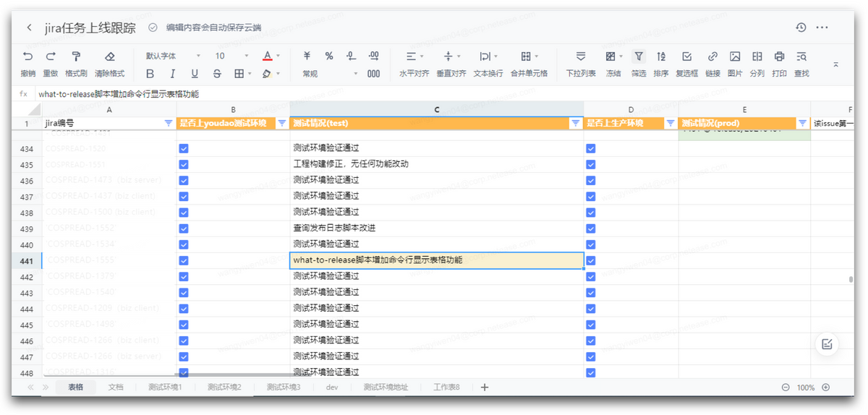Apply thousands separator with the 000 icon
The width and height of the screenshot is (868, 415).
[x=374, y=74]
